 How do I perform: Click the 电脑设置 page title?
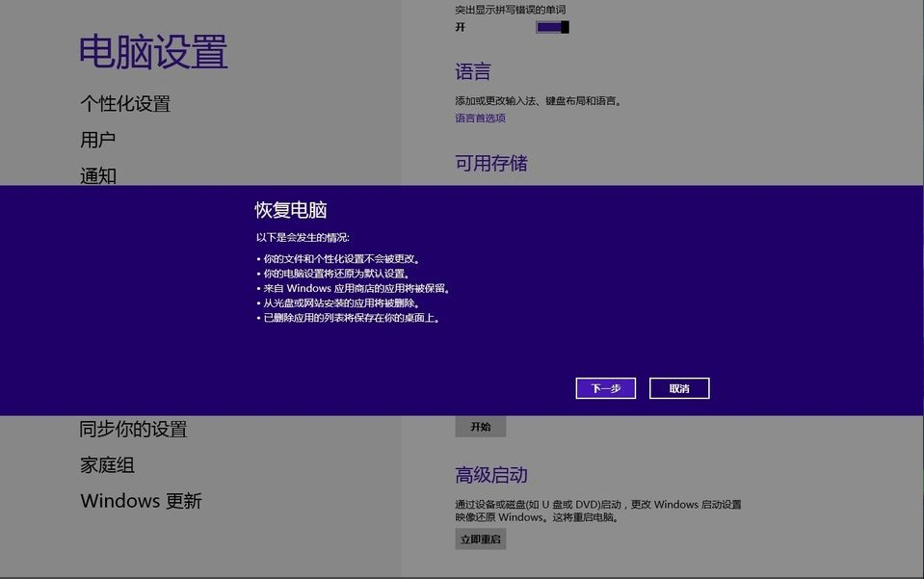(153, 52)
